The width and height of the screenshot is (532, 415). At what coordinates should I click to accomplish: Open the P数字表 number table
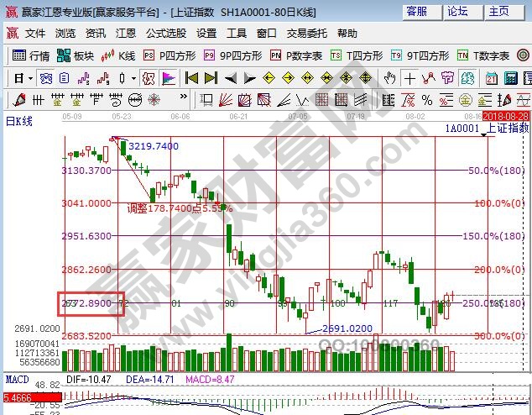pos(296,55)
